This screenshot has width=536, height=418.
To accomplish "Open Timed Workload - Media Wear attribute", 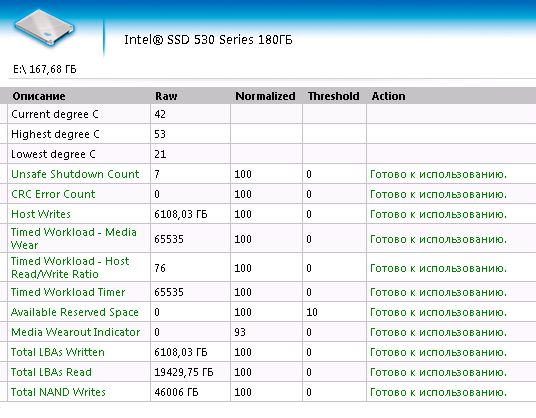I will pos(74,238).
